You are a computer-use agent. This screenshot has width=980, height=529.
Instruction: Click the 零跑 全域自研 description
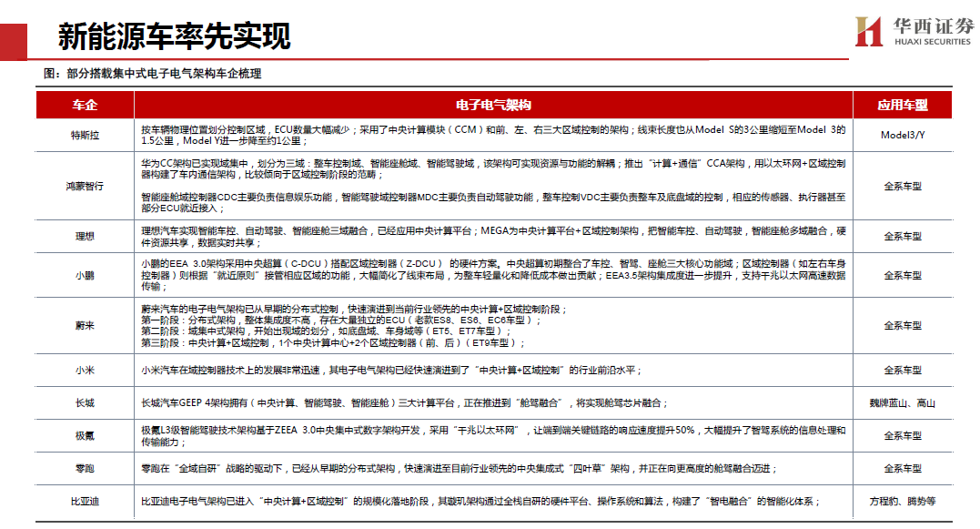coord(460,468)
